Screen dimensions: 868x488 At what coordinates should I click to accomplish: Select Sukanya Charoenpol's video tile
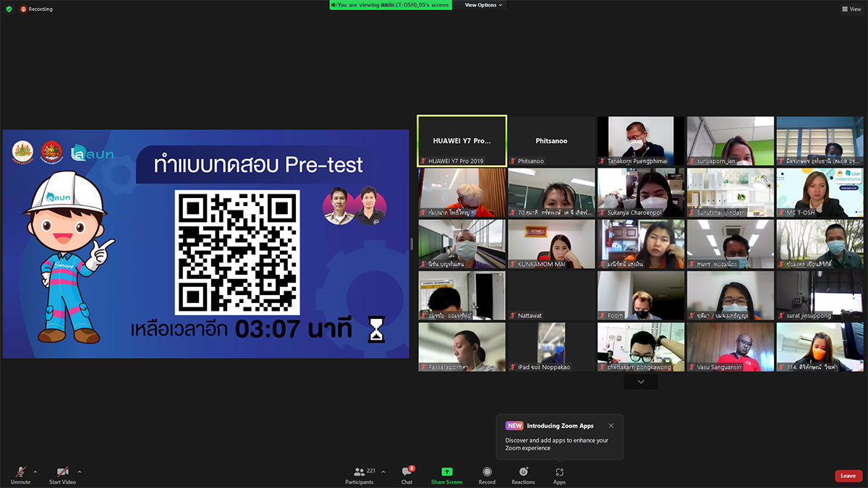pyautogui.click(x=641, y=193)
